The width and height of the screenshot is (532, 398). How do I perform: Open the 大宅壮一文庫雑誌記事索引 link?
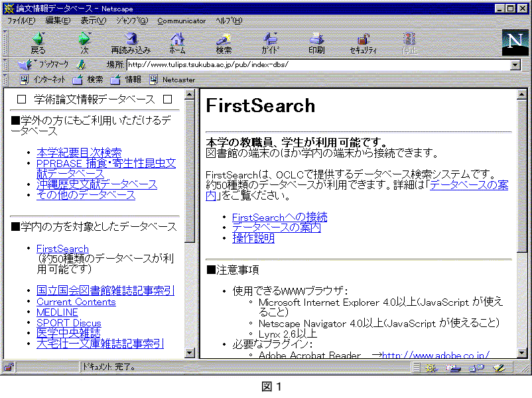(x=100, y=344)
